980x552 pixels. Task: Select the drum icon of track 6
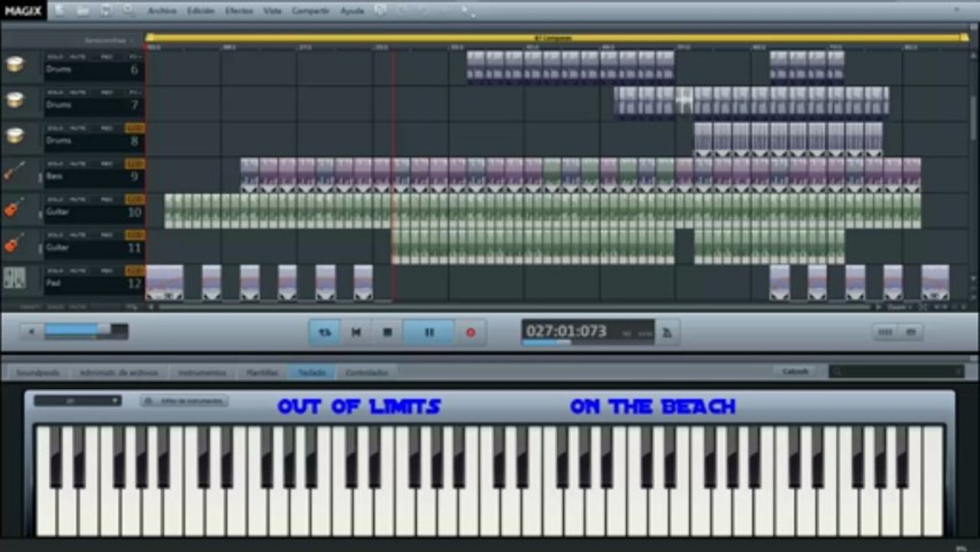tap(15, 64)
